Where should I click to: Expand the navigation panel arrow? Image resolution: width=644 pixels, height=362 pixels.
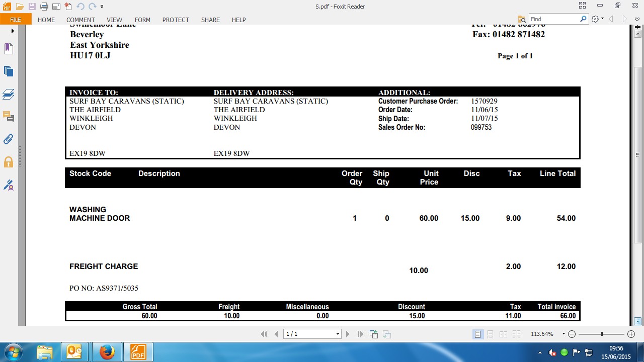coord(13,31)
